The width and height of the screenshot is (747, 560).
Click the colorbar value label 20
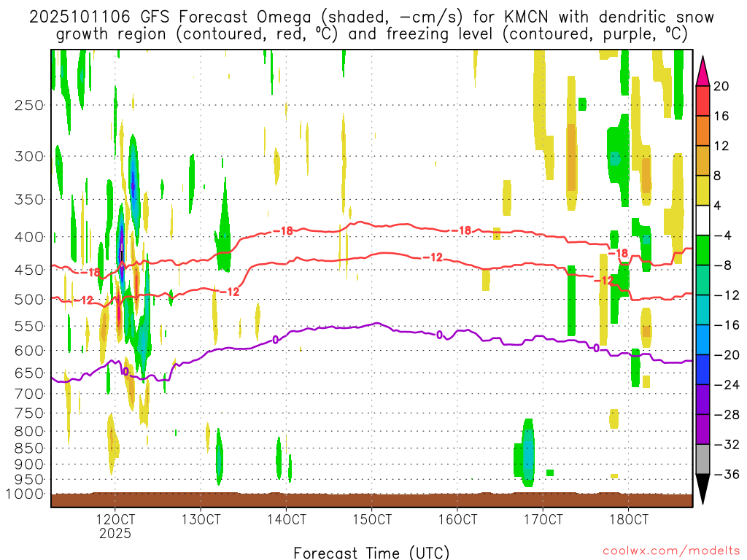point(721,86)
